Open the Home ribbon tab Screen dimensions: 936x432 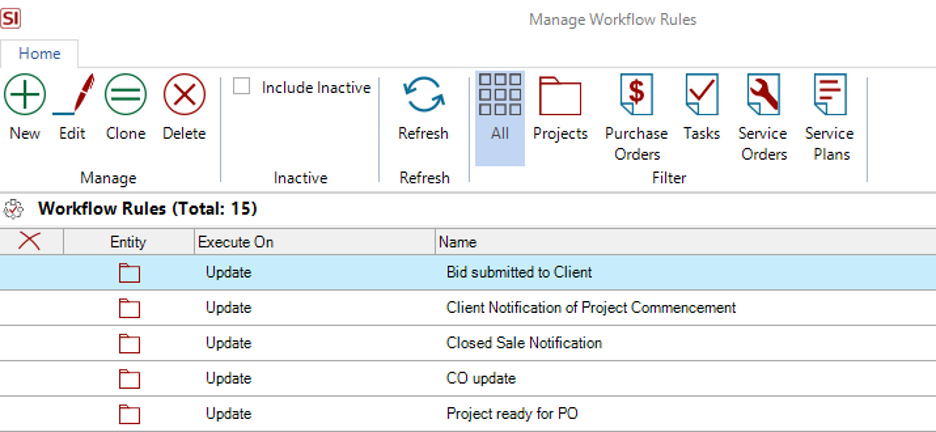tap(40, 54)
